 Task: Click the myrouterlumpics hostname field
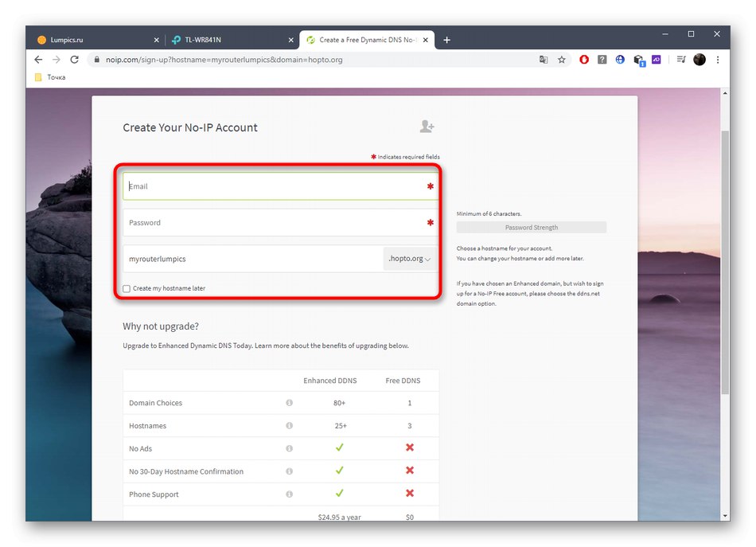[x=253, y=259]
